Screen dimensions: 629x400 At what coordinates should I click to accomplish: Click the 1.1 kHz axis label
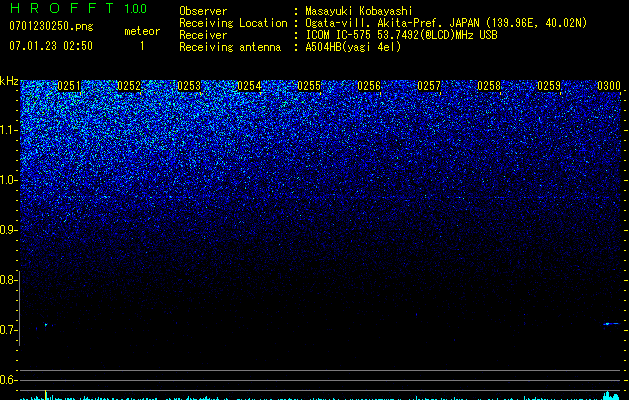click(9, 130)
